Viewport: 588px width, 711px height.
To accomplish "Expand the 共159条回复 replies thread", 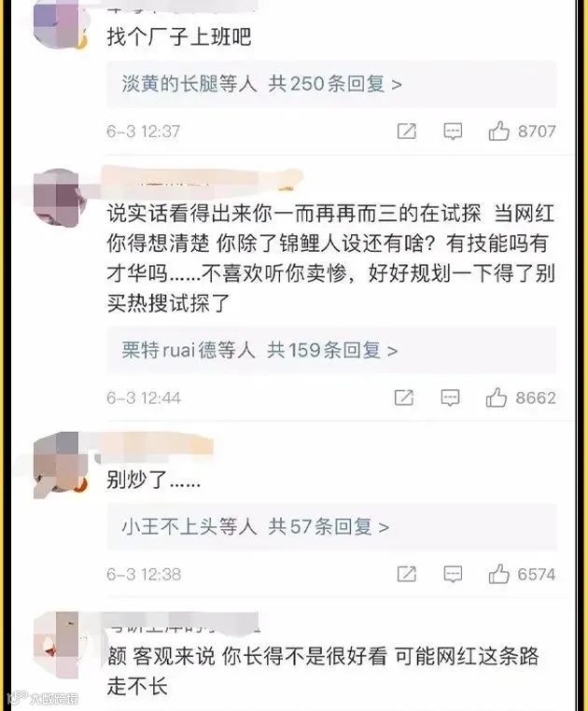I will click(x=332, y=350).
